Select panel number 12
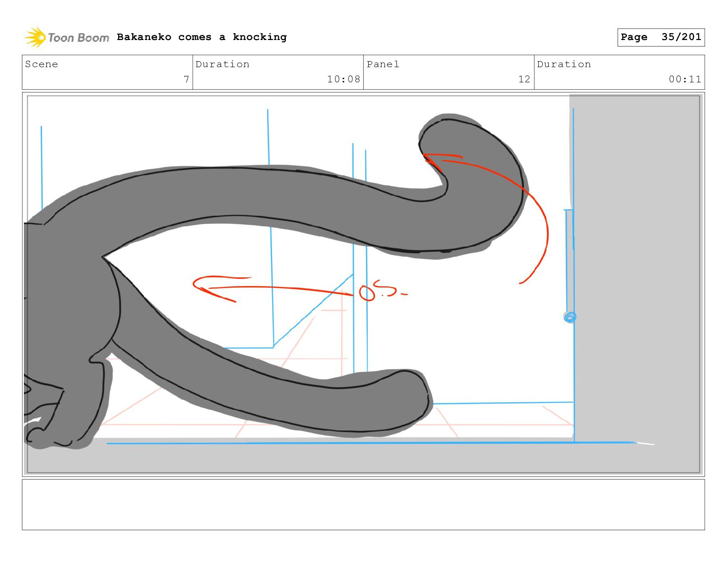The width and height of the screenshot is (728, 563). (524, 79)
